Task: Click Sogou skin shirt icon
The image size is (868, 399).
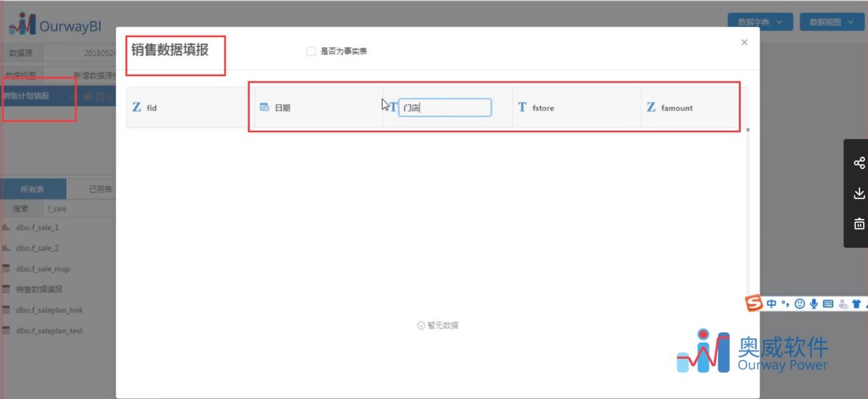Action: [856, 303]
